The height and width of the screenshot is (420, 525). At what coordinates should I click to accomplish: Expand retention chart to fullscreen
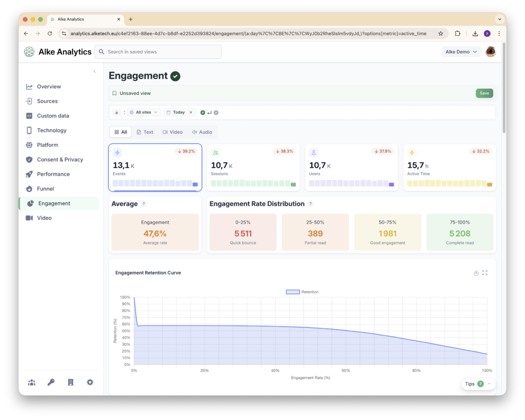tap(485, 273)
